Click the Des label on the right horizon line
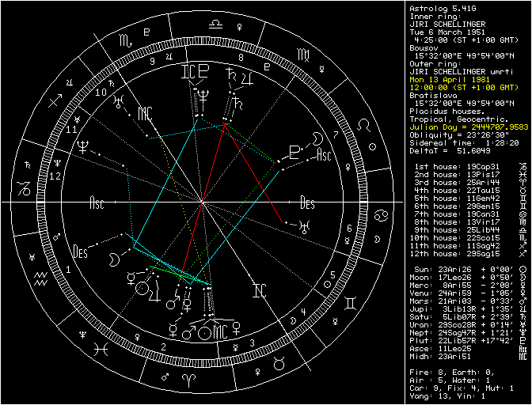 click(307, 202)
